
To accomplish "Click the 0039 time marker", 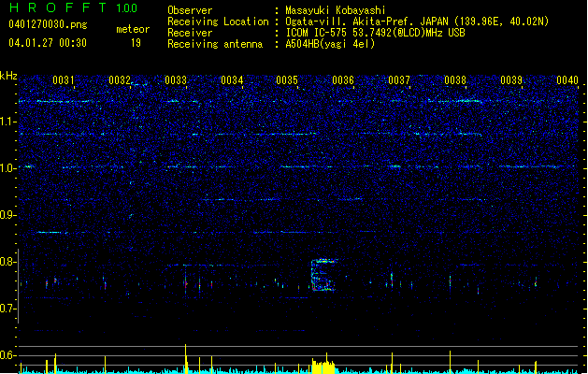I will [511, 80].
